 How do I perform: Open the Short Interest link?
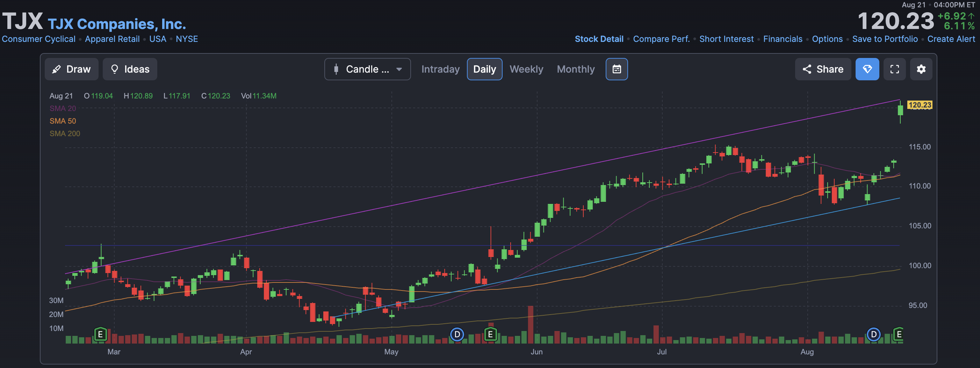[x=726, y=39]
